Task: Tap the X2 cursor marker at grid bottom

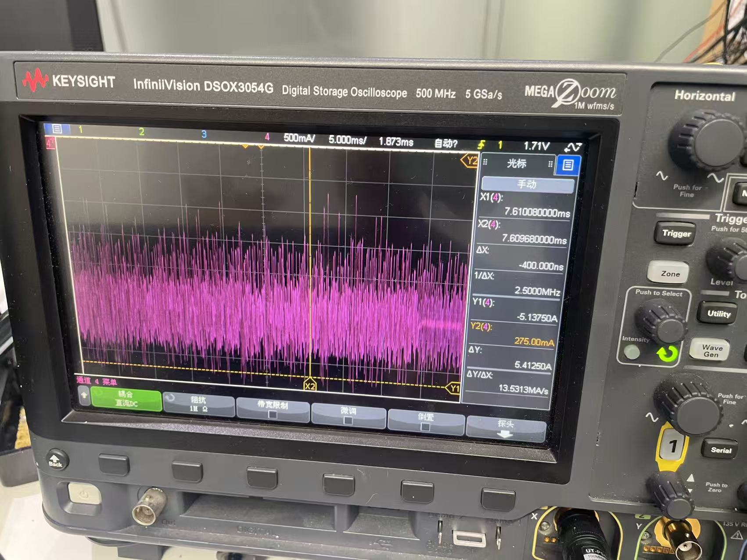Action: coord(310,386)
